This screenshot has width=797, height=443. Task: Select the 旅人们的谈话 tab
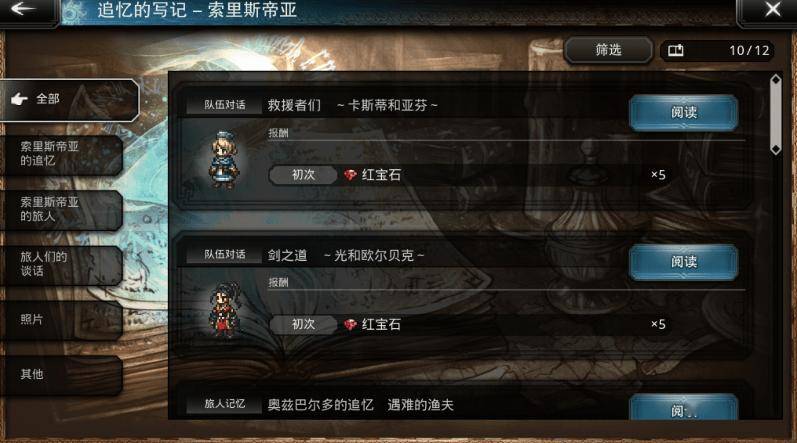(61, 264)
